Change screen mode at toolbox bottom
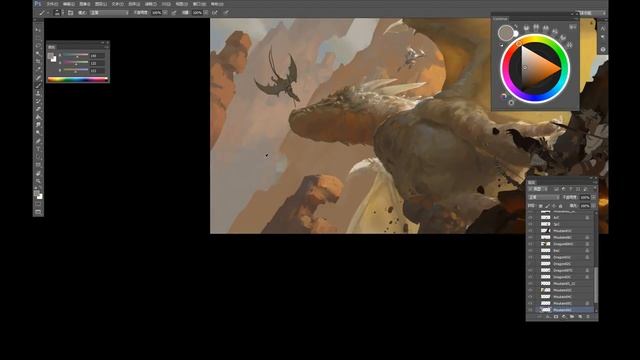Image resolution: width=640 pixels, height=360 pixels. click(x=38, y=212)
